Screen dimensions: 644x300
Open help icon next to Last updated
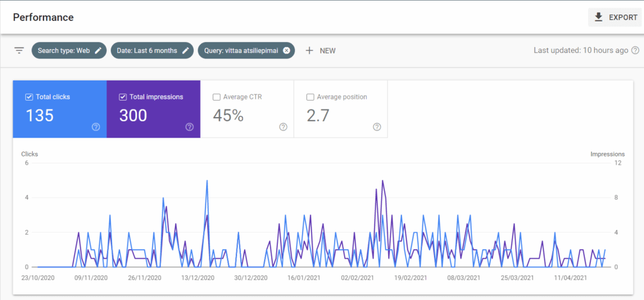pos(635,50)
